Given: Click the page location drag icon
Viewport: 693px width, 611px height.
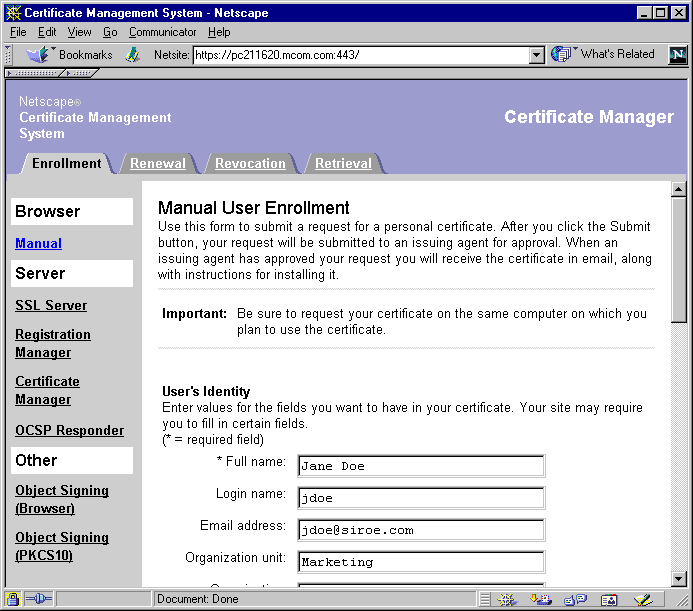Looking at the screenshot, I should [x=132, y=55].
